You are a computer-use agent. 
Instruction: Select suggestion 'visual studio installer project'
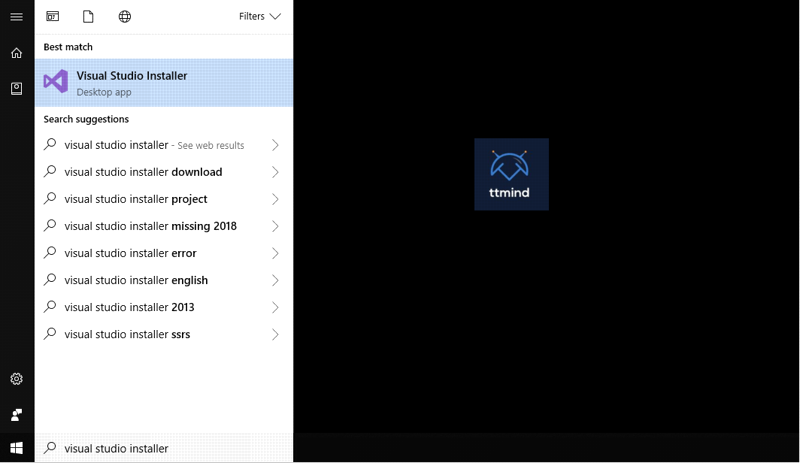164,199
